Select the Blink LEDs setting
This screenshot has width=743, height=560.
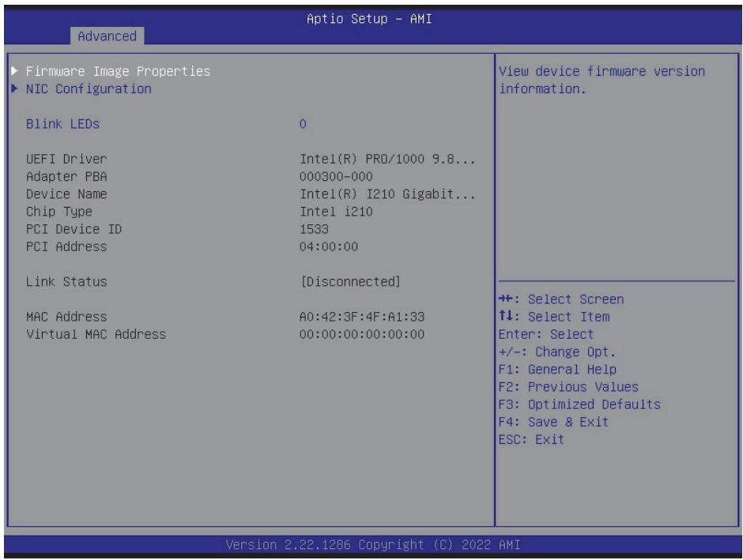(62, 124)
